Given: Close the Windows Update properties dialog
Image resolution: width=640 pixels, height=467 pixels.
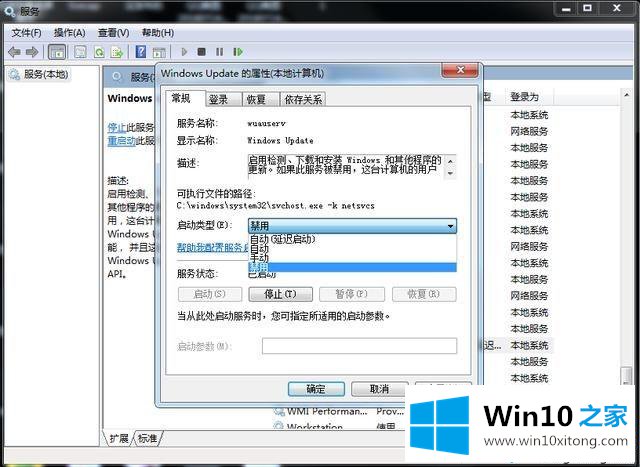Looking at the screenshot, I should (460, 70).
